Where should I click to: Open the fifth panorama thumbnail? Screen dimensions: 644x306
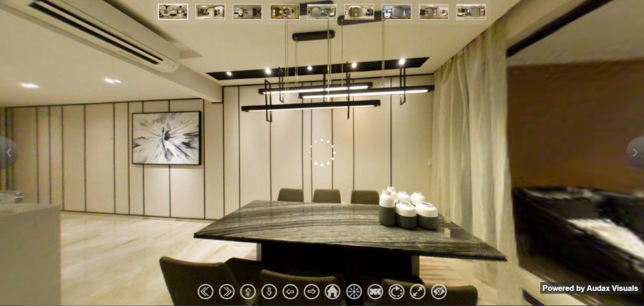(x=322, y=11)
